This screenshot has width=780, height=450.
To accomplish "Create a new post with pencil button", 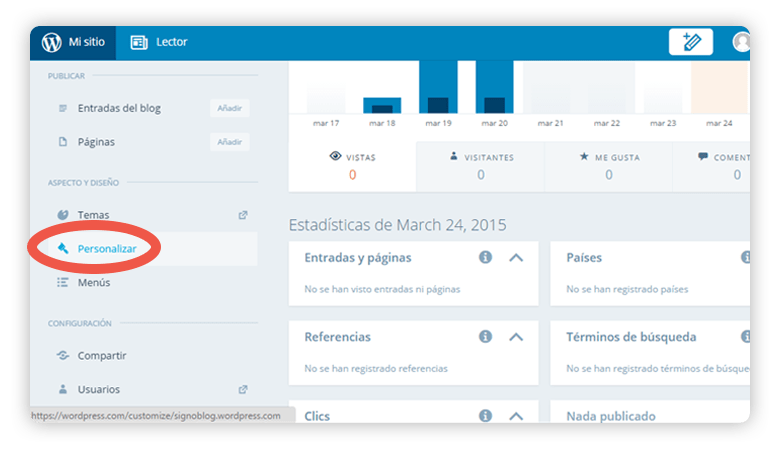I will 690,42.
